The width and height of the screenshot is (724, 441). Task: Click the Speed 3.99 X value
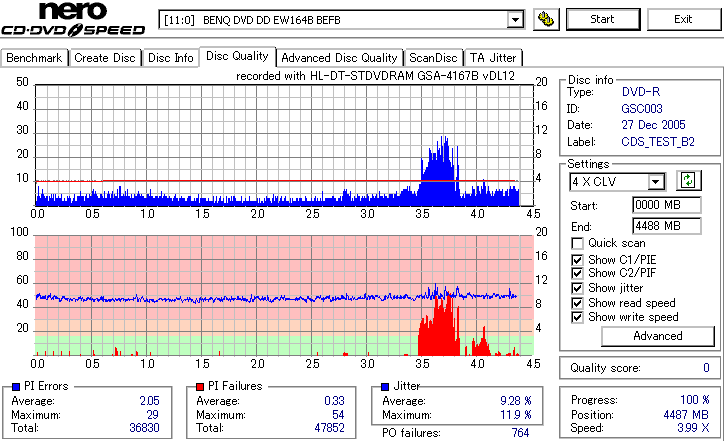pyautogui.click(x=693, y=428)
